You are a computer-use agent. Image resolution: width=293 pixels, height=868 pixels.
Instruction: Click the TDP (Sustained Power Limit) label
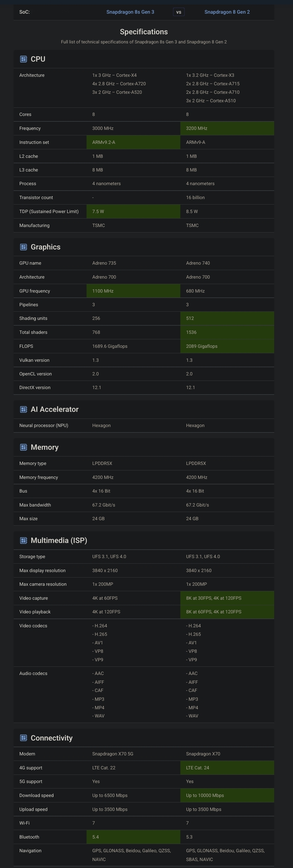point(49,211)
